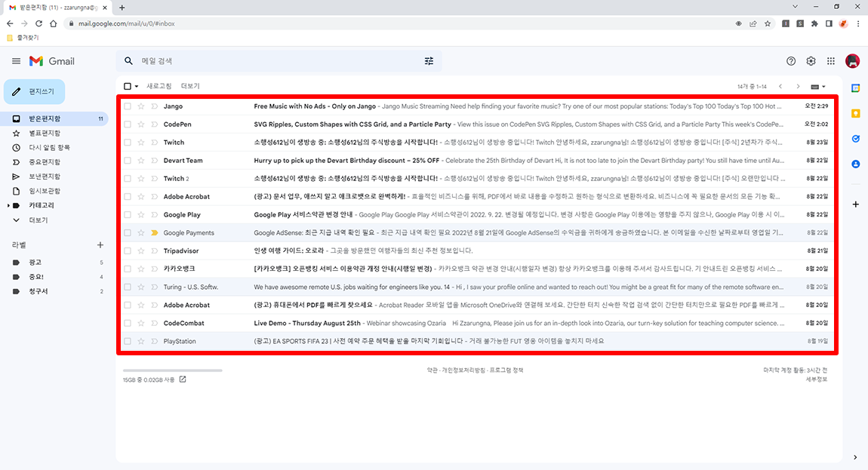
Task: Select the Tripadvisor email checkbox
Action: [128, 250]
